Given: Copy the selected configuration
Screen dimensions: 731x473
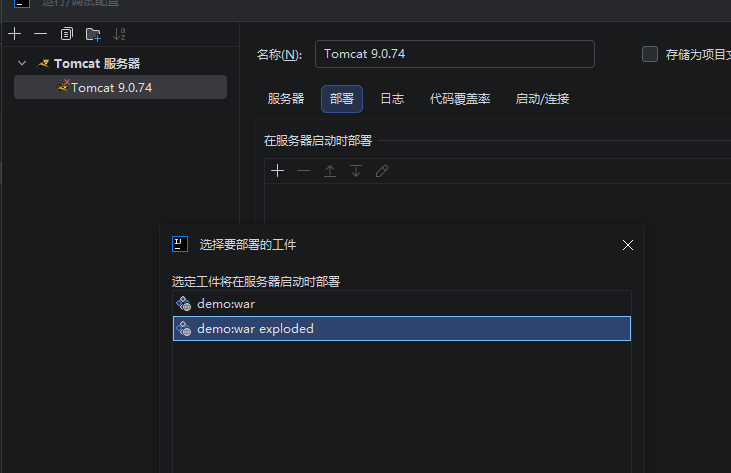Looking at the screenshot, I should pyautogui.click(x=67, y=34).
